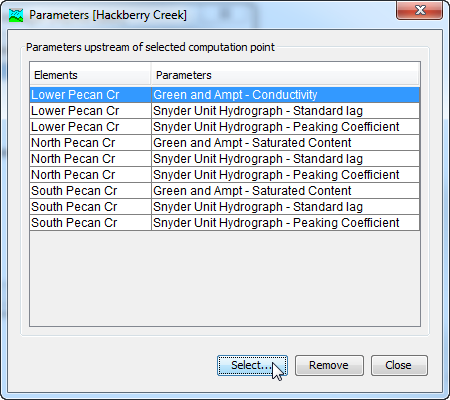Screen dimensions: 450x400
Task: Click South Pecan Cr cell in Peaking Coefficient row
Action: (90, 223)
